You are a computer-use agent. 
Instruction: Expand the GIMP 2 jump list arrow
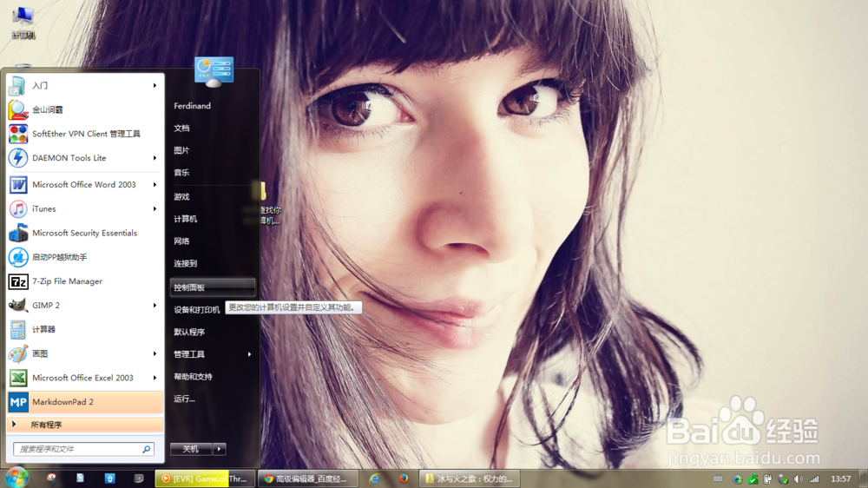point(155,305)
